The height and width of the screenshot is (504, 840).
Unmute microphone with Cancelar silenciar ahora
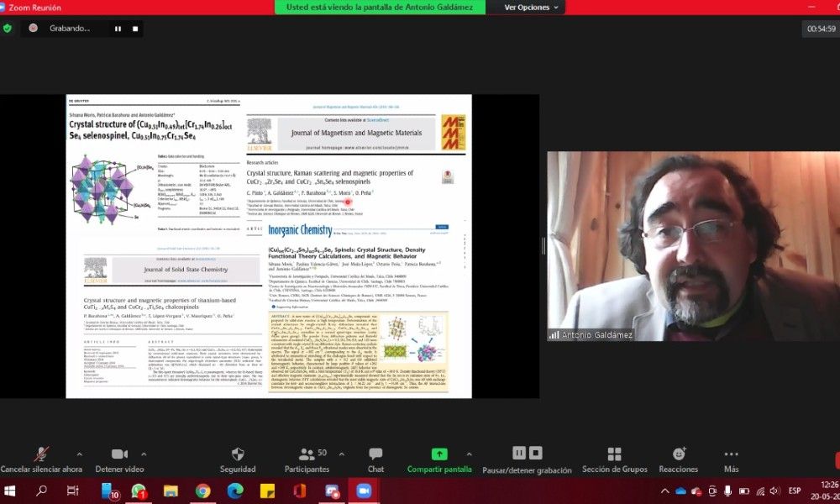pyautogui.click(x=40, y=454)
